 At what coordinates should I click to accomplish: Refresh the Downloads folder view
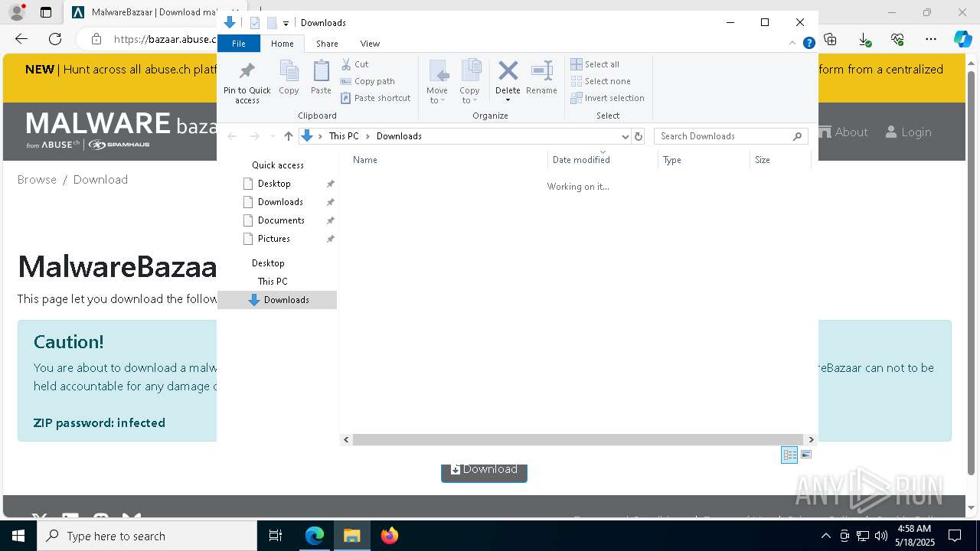(x=639, y=136)
